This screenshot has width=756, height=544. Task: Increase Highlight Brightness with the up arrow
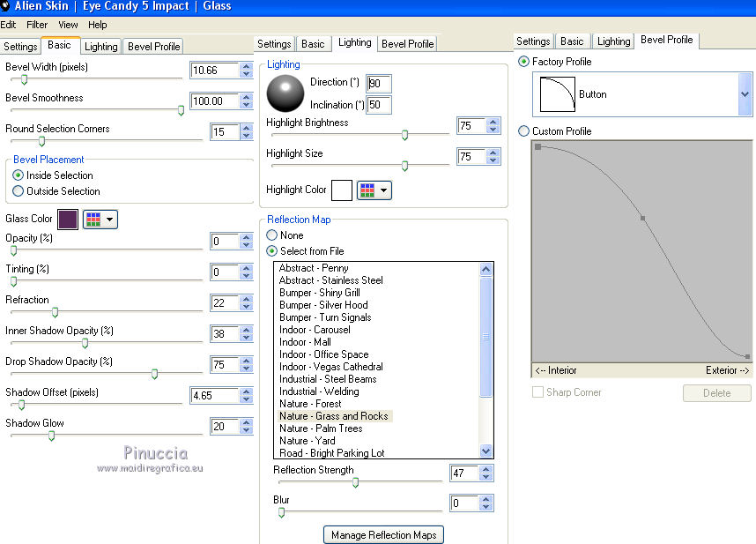pos(493,122)
